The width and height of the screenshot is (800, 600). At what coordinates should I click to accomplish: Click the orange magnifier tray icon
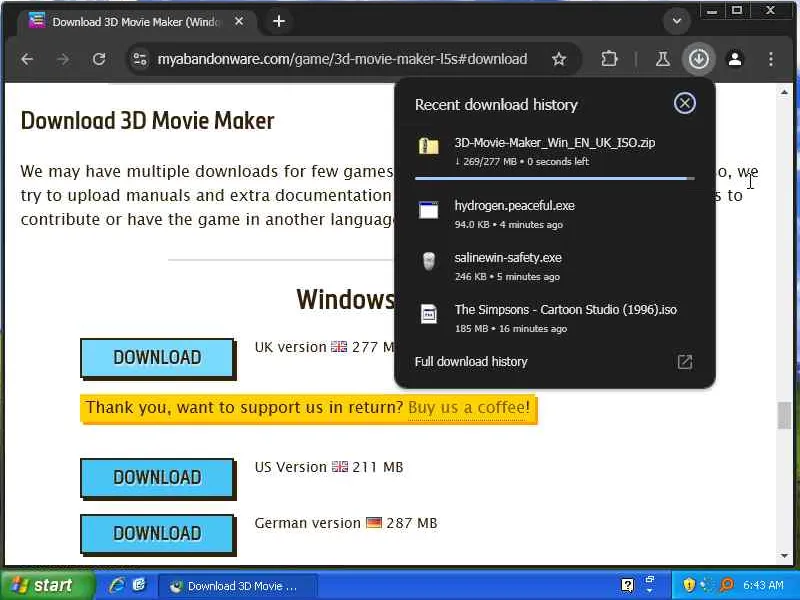(x=727, y=585)
